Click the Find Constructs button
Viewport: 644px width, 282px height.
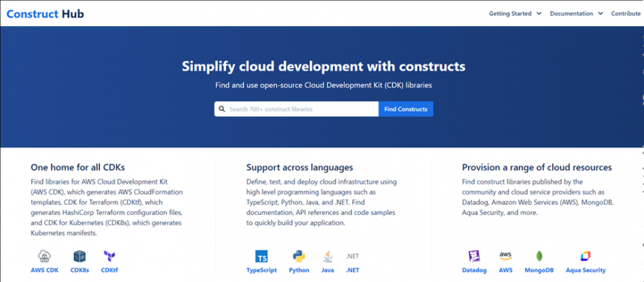coord(406,109)
